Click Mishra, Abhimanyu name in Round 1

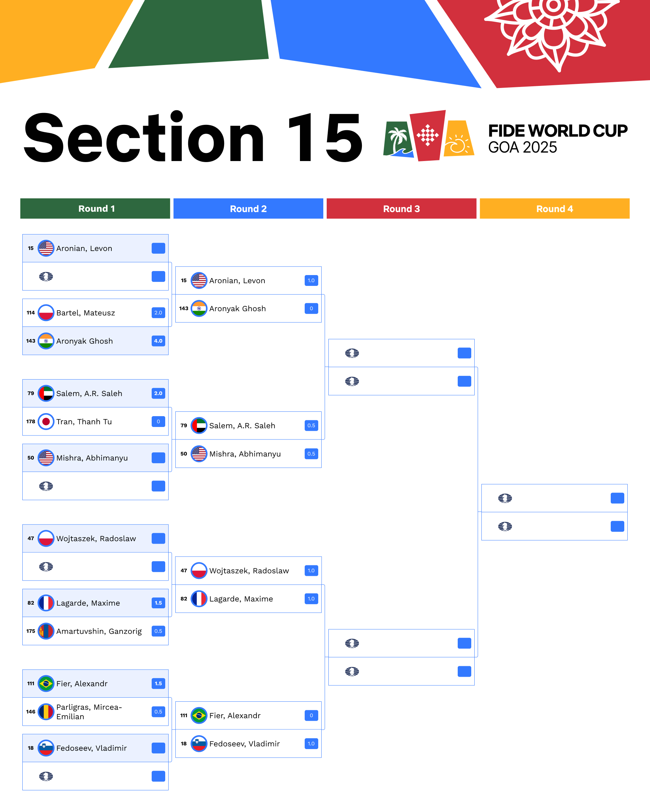[92, 458]
